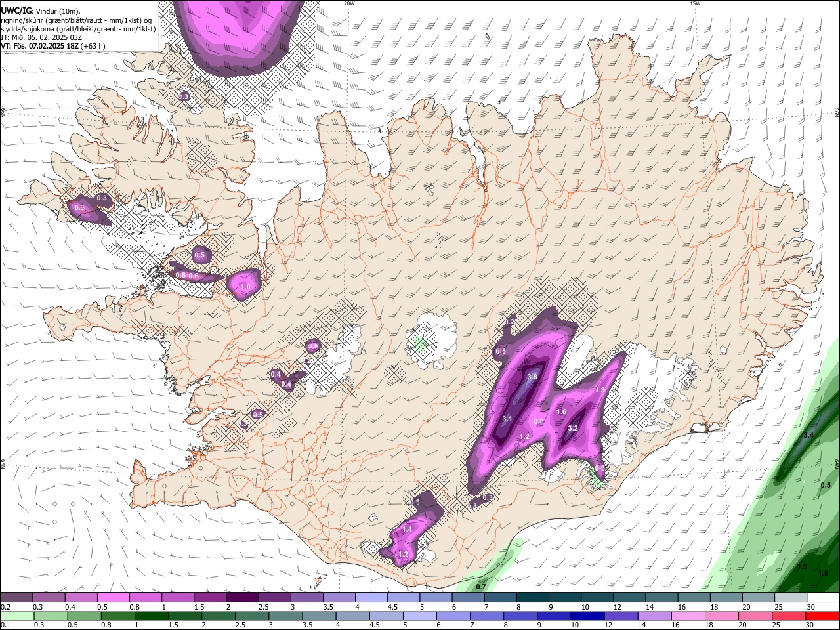Click the 3.8 core of the purple snowfall area
This screenshot has width=840, height=630.
coord(532,377)
